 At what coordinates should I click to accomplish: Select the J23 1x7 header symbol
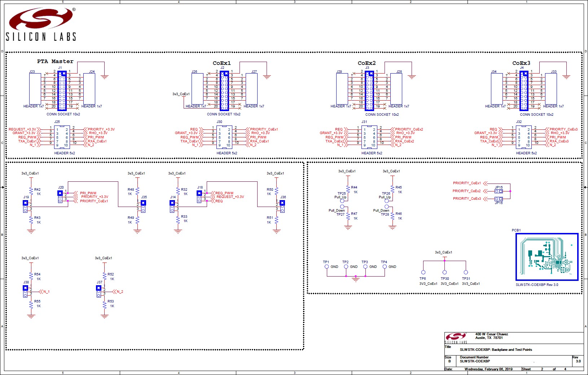click(35, 89)
